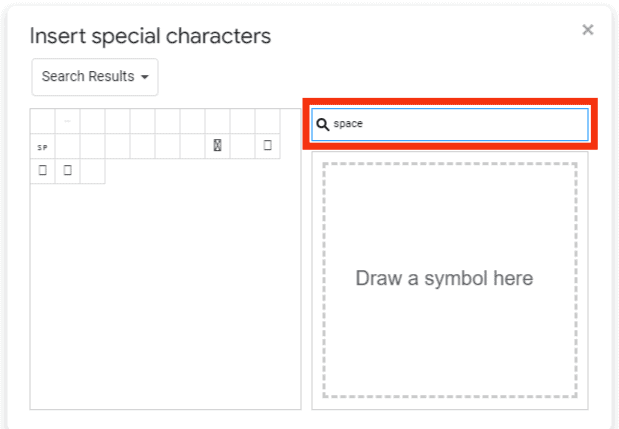Select the crossed-out box glyph
This screenshot has height=429, width=619.
click(217, 146)
